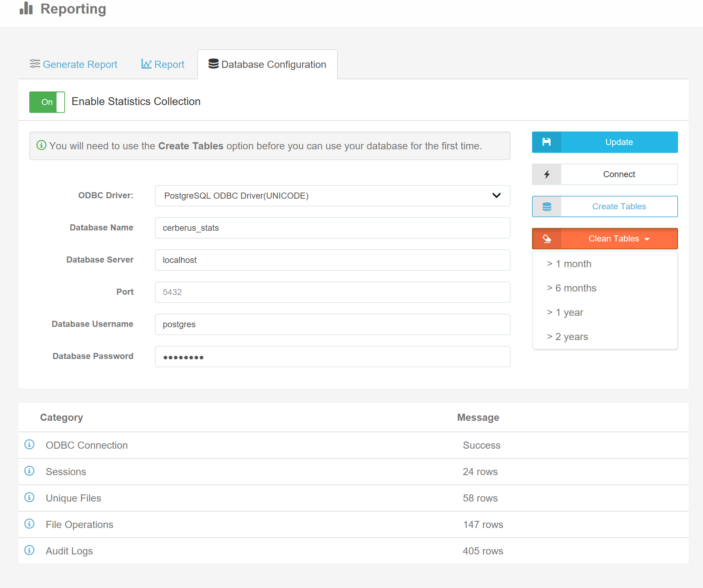Click the Database Configuration stack icon
This screenshot has width=703, height=588.
pos(214,64)
